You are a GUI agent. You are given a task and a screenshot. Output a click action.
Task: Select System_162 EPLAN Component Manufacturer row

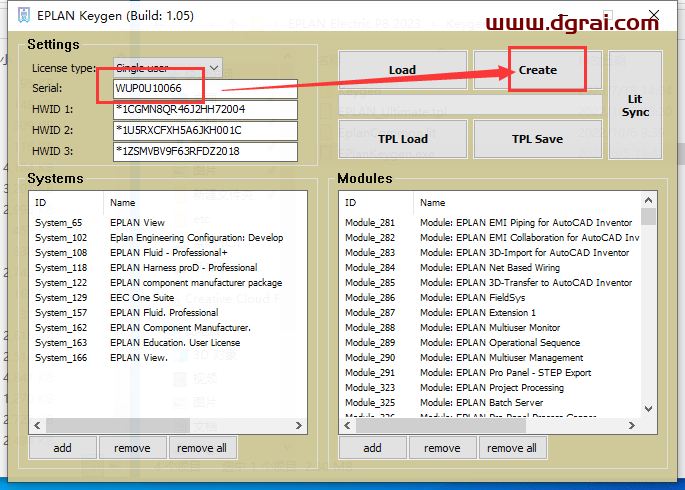168,328
